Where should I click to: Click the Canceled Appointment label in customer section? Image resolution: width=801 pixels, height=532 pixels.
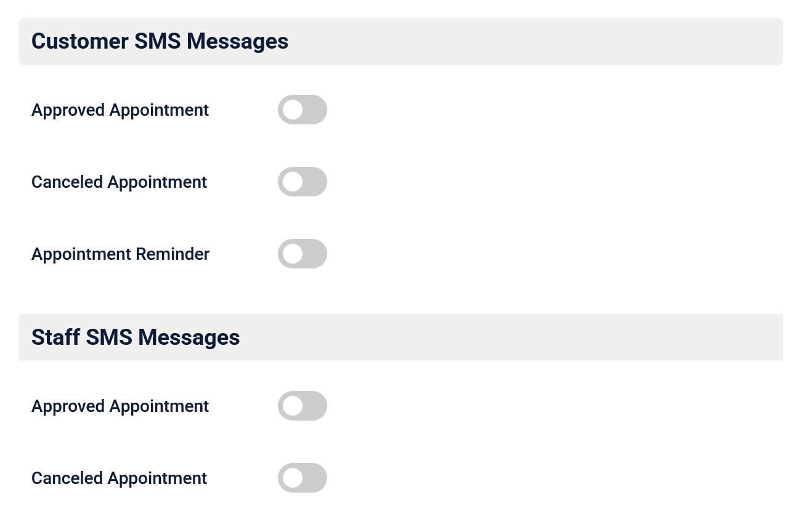point(119,182)
